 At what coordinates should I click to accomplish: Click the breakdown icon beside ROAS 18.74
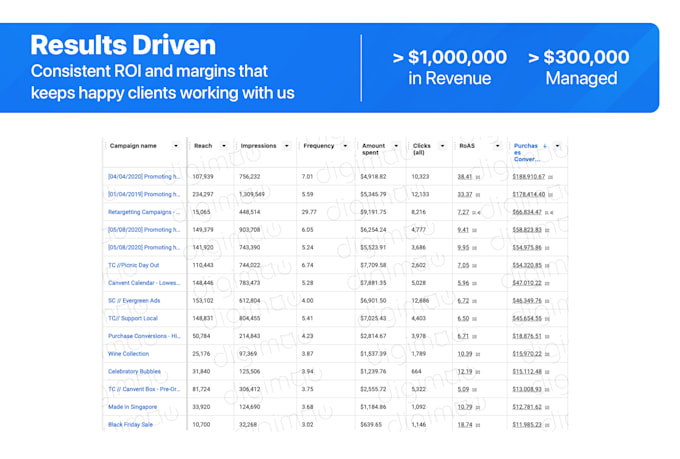point(478,425)
